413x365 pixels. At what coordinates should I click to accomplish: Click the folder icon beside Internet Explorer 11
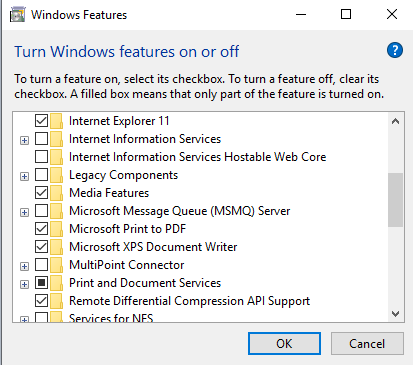[57, 121]
